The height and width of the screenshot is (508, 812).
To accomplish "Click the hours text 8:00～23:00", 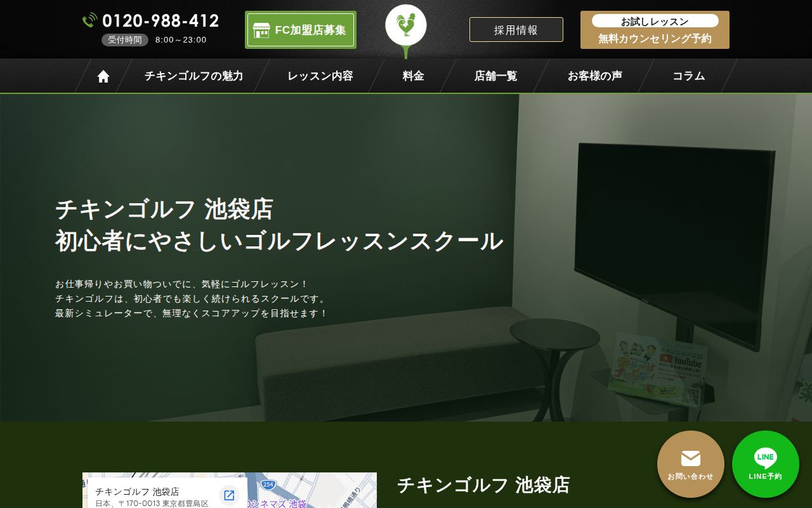I will point(181,40).
